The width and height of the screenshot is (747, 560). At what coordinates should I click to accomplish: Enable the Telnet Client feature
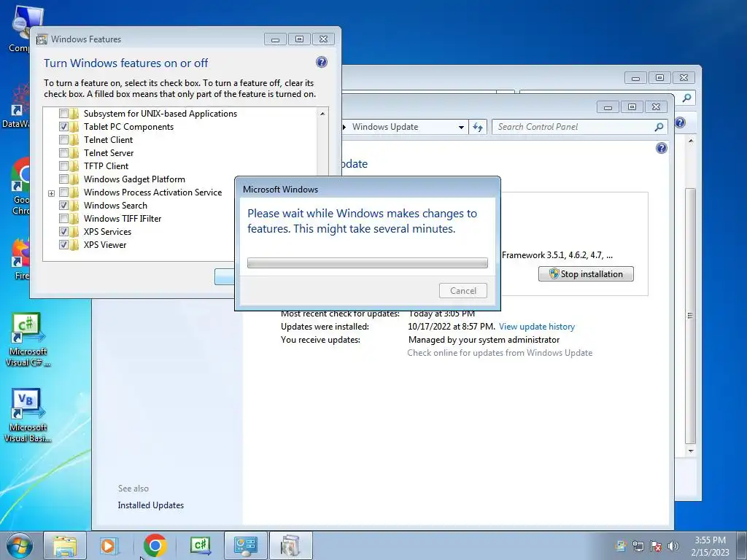(x=64, y=140)
